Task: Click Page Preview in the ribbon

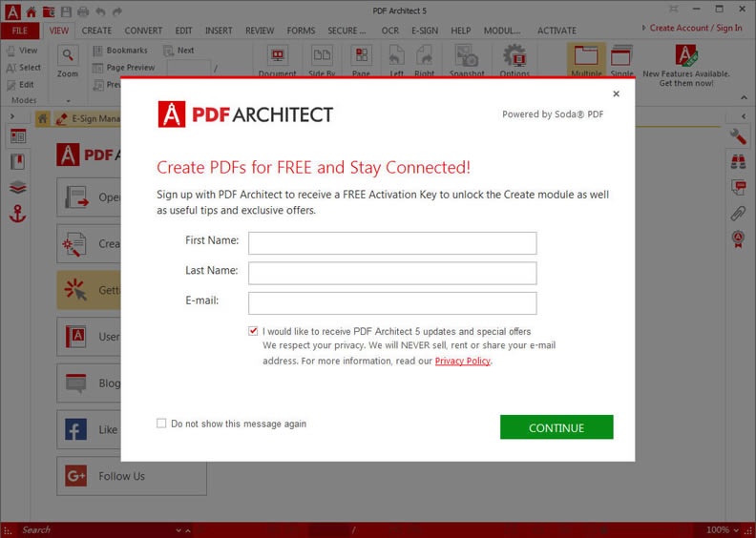Action: (x=124, y=68)
